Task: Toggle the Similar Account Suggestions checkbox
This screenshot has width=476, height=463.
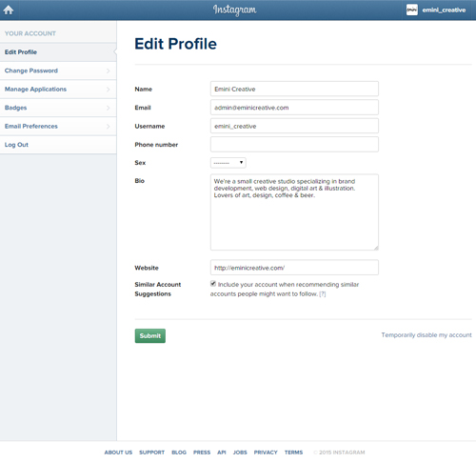Action: click(x=213, y=284)
